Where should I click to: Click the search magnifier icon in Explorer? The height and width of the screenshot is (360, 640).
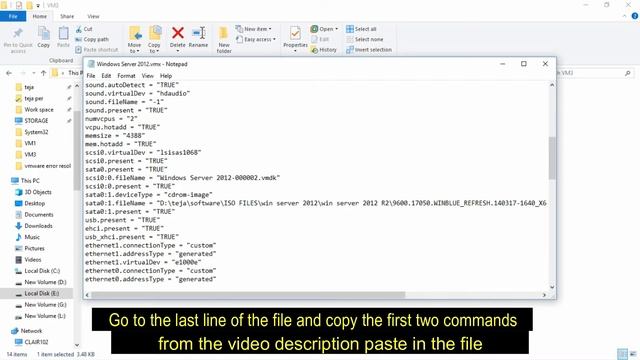point(627,73)
